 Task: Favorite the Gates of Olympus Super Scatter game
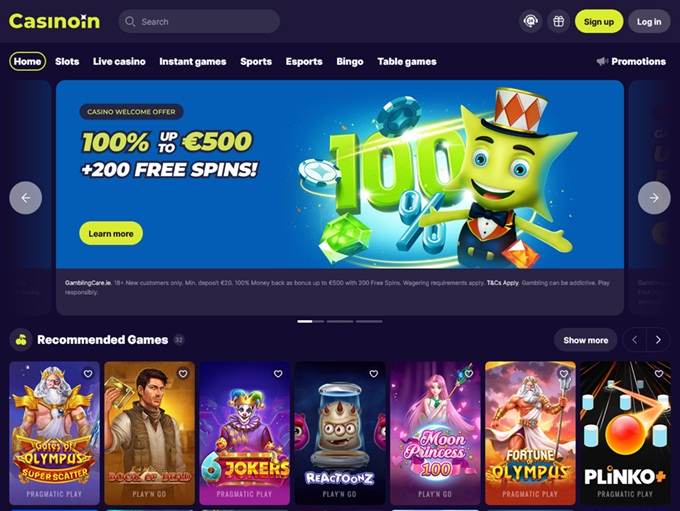(x=88, y=373)
